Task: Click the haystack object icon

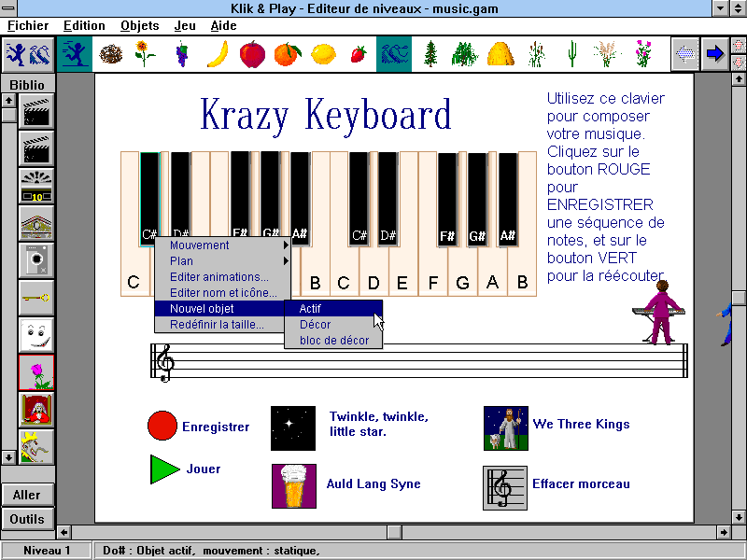Action: 500,54
